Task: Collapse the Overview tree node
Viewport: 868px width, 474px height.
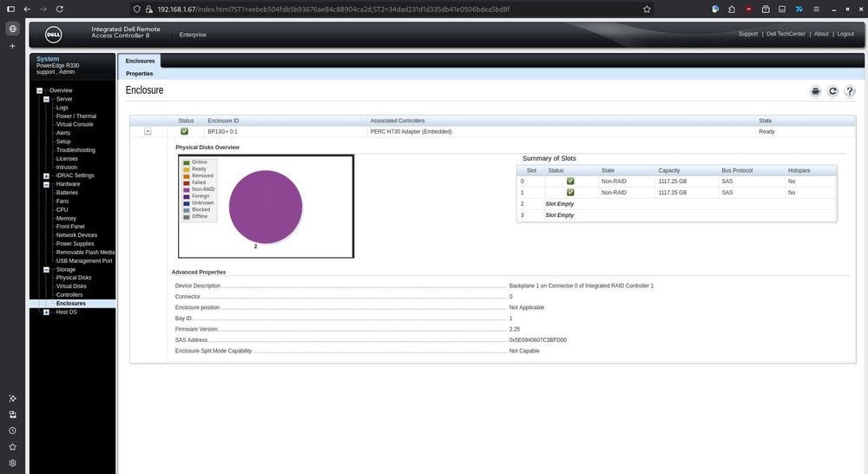Action: [39, 90]
